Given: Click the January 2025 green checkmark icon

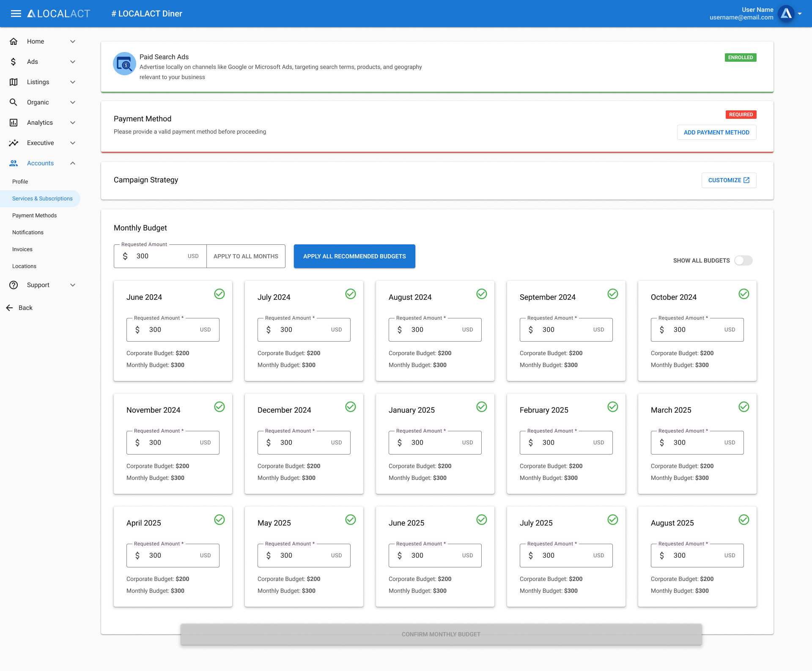Looking at the screenshot, I should click(x=482, y=407).
